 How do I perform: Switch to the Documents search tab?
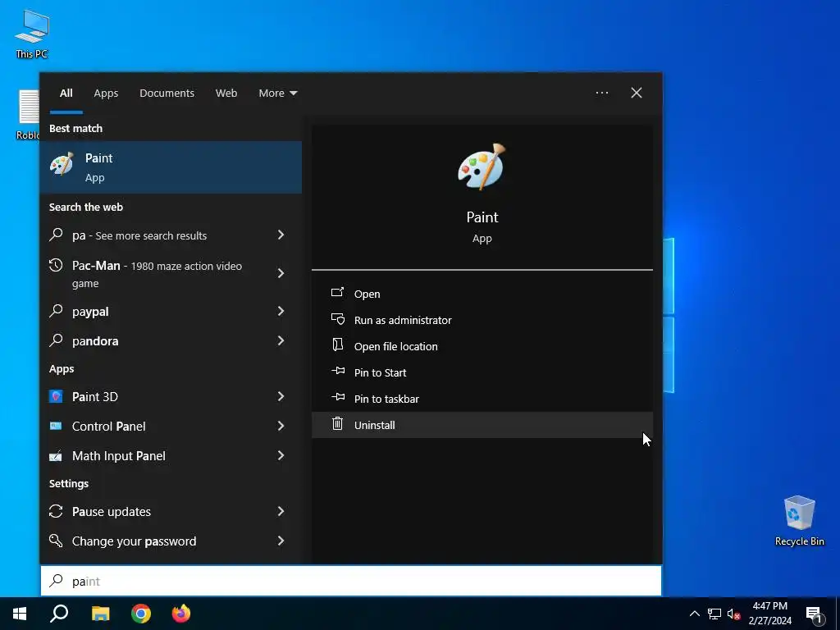coord(167,94)
